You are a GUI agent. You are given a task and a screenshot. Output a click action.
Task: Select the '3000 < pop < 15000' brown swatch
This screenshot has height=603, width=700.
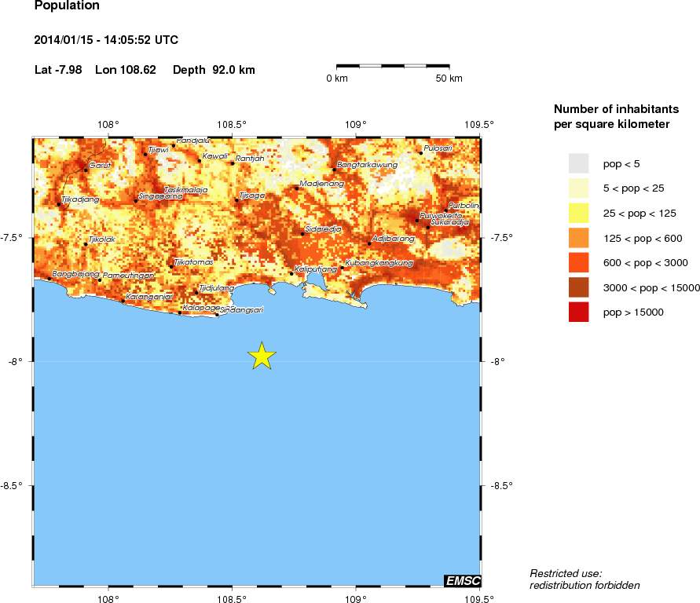[x=578, y=287]
